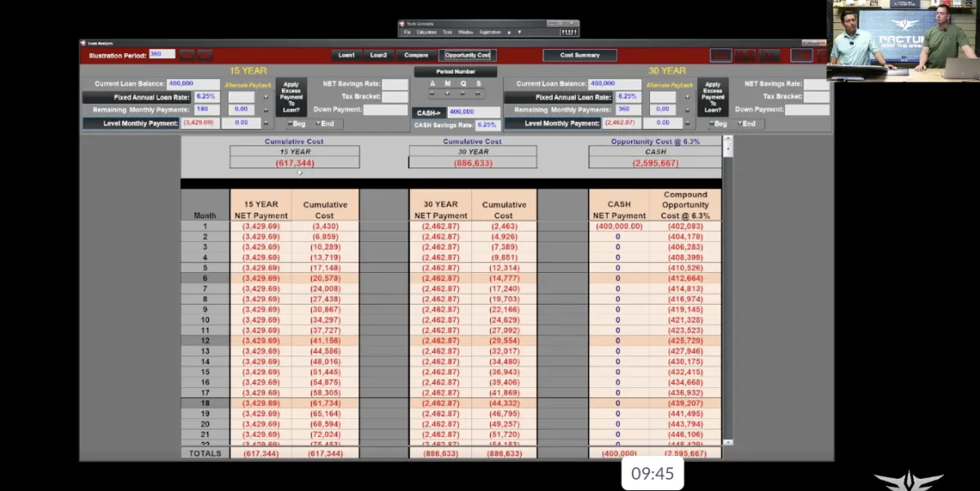Select End payment timing for 15 YEAR

pyautogui.click(x=325, y=123)
